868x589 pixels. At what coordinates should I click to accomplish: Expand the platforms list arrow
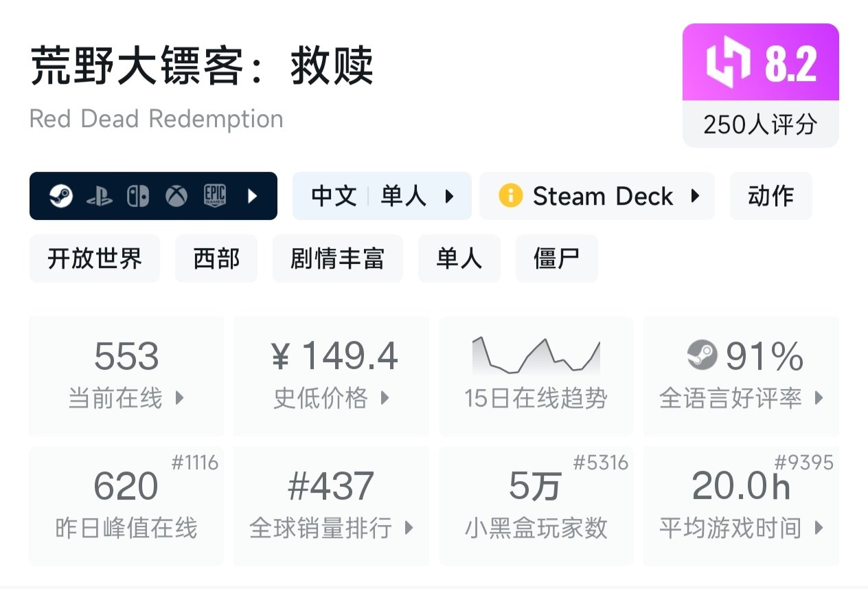252,197
